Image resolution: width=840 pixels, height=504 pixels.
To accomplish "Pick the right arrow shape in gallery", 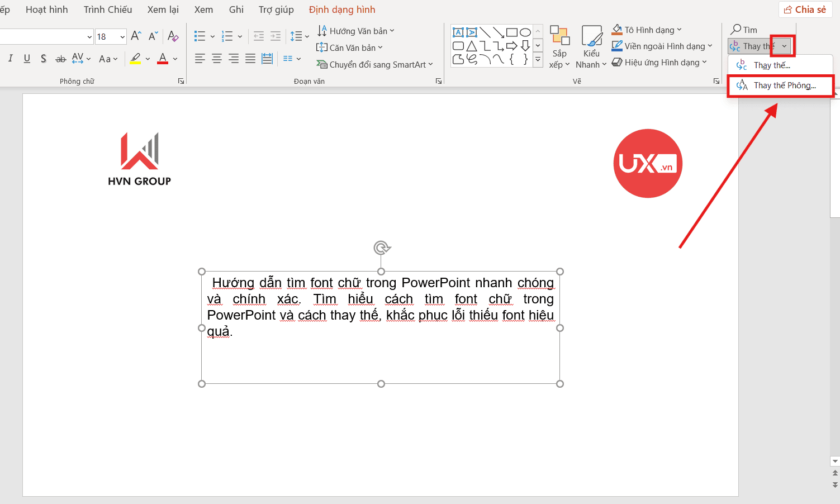I will pos(511,46).
